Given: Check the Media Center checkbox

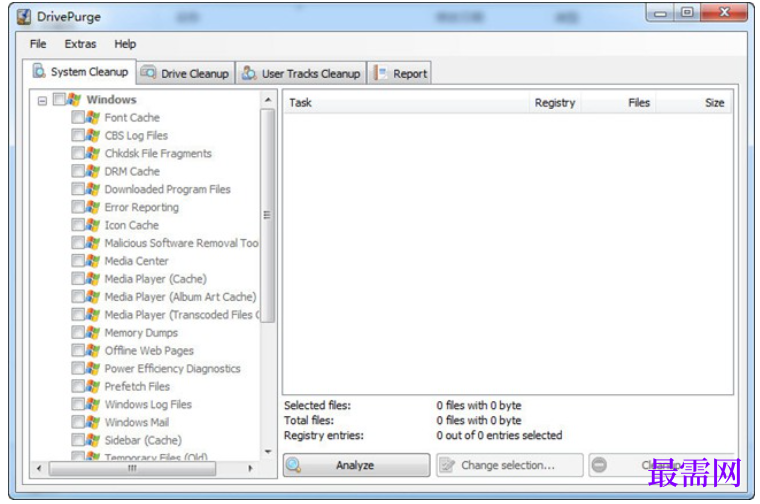Looking at the screenshot, I should coord(78,261).
